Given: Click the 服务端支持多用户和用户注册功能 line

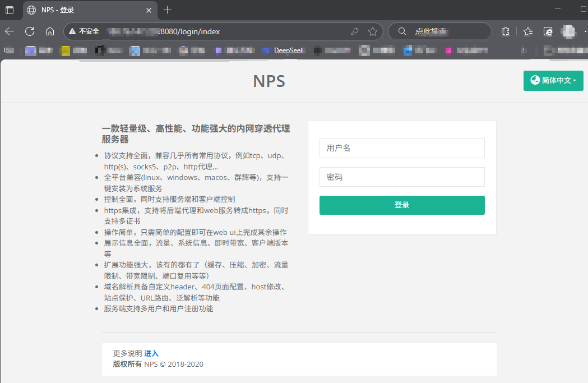Looking at the screenshot, I should point(159,309).
